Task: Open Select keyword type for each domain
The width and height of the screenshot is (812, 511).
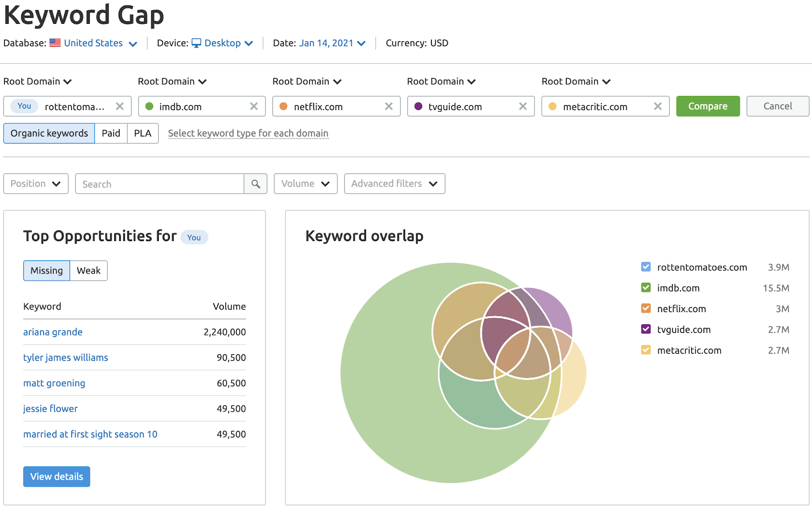Action: 248,133
